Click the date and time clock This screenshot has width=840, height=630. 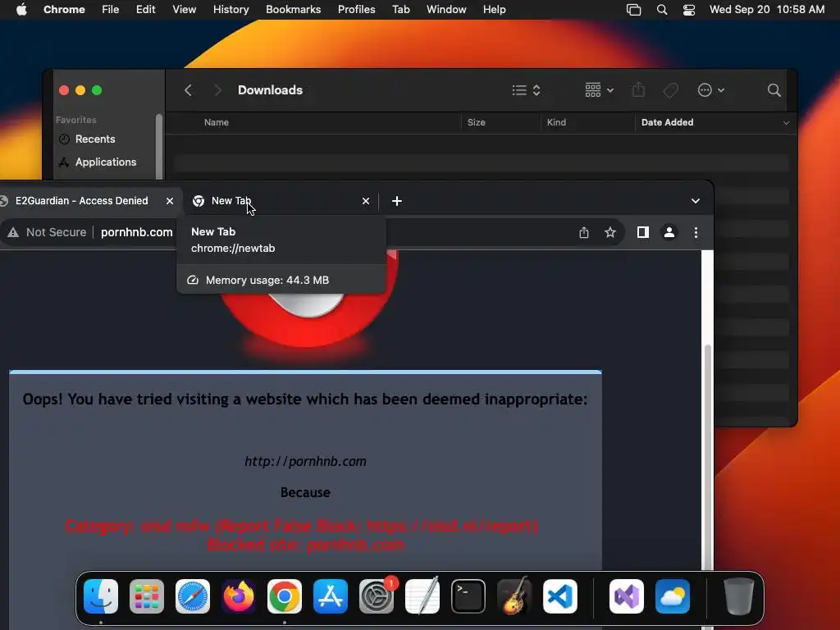[x=767, y=10]
